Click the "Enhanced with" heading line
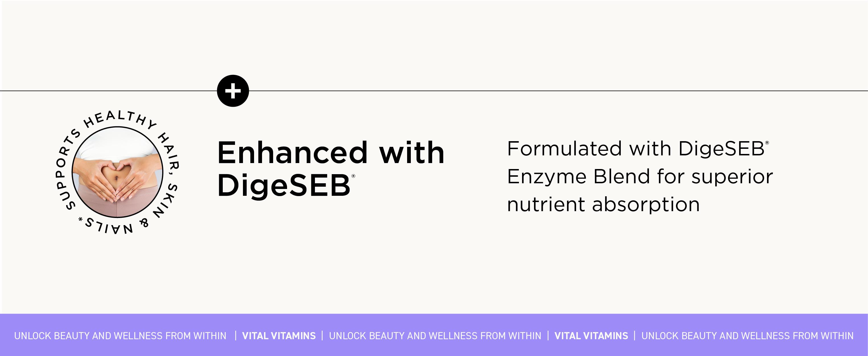This screenshot has height=356, width=868. 331,153
